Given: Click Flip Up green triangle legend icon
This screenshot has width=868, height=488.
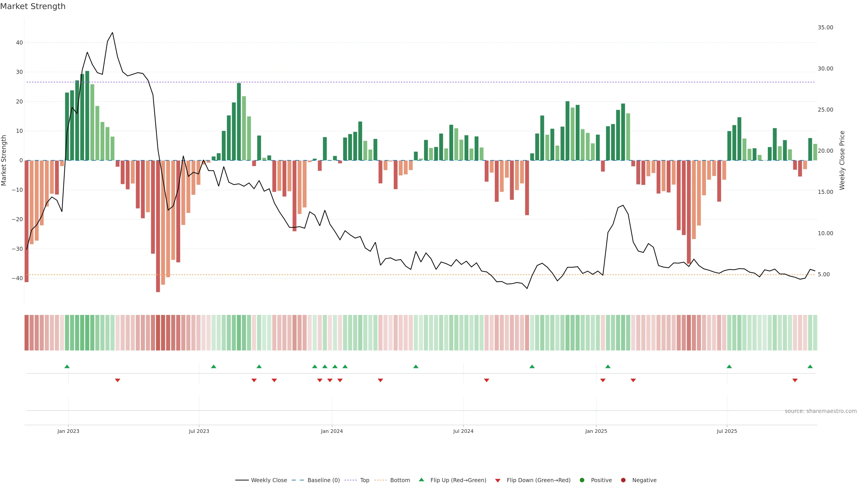Looking at the screenshot, I should click(x=421, y=480).
